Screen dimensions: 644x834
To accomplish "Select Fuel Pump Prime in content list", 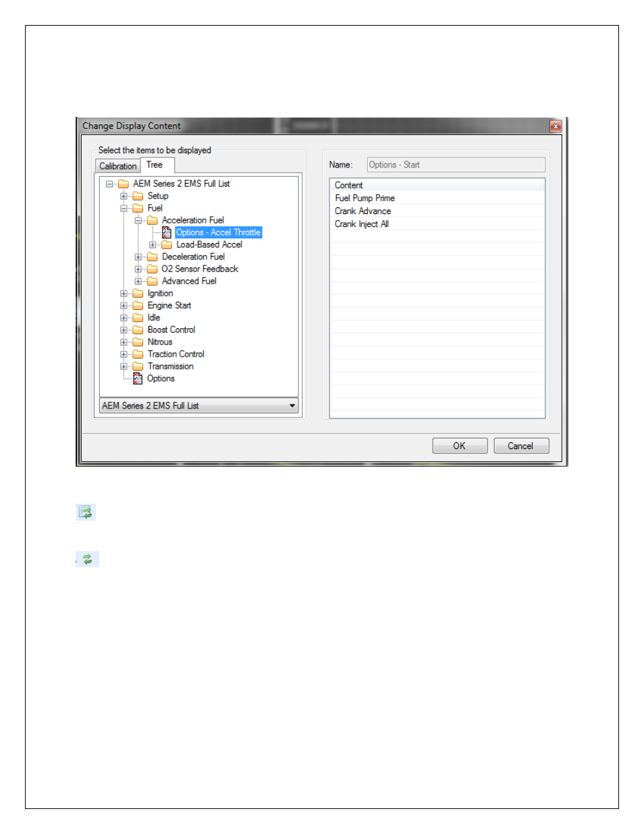I will click(437, 198).
